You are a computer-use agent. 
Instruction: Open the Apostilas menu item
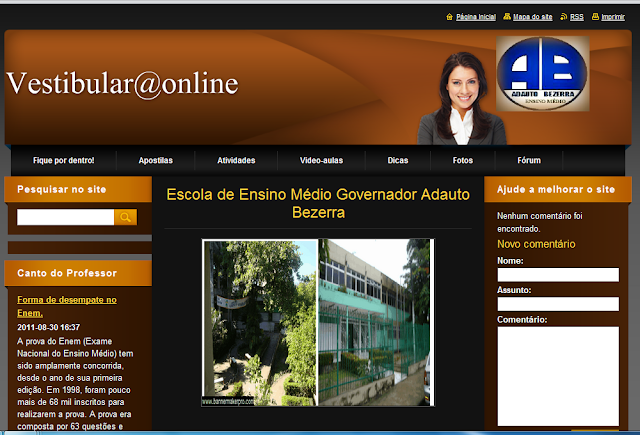pos(156,160)
